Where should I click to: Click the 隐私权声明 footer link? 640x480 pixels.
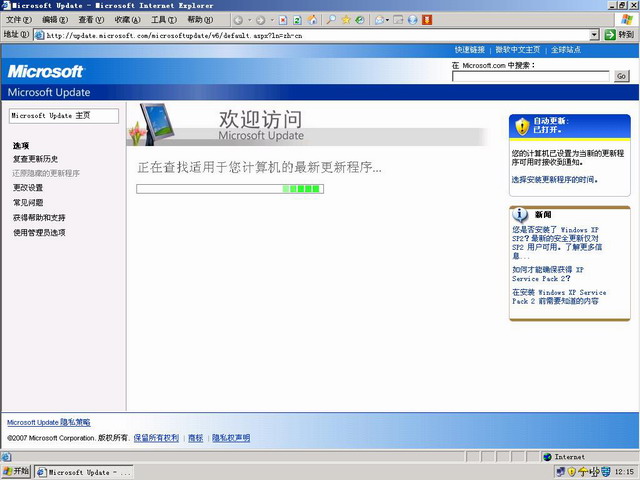click(x=231, y=438)
